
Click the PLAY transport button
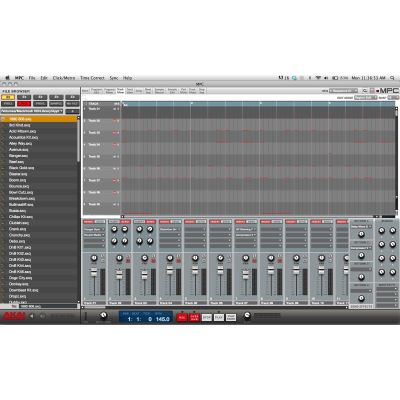pyautogui.click(x=219, y=317)
